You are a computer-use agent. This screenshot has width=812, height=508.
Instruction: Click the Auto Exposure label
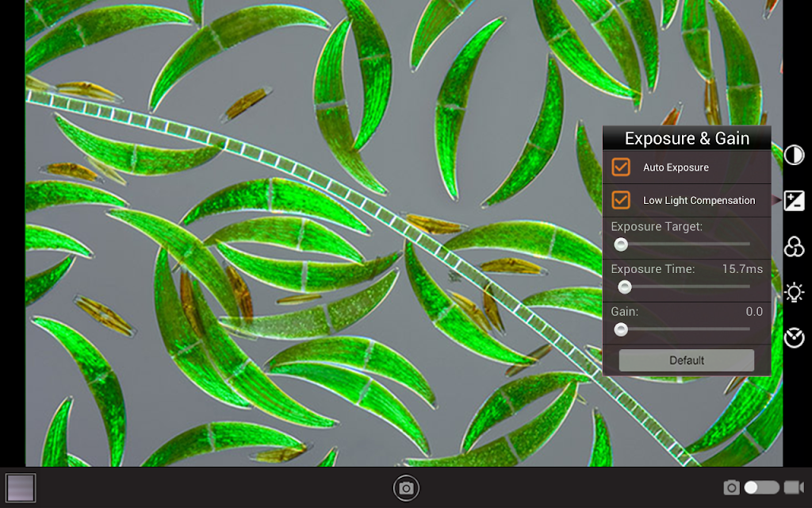pyautogui.click(x=676, y=167)
